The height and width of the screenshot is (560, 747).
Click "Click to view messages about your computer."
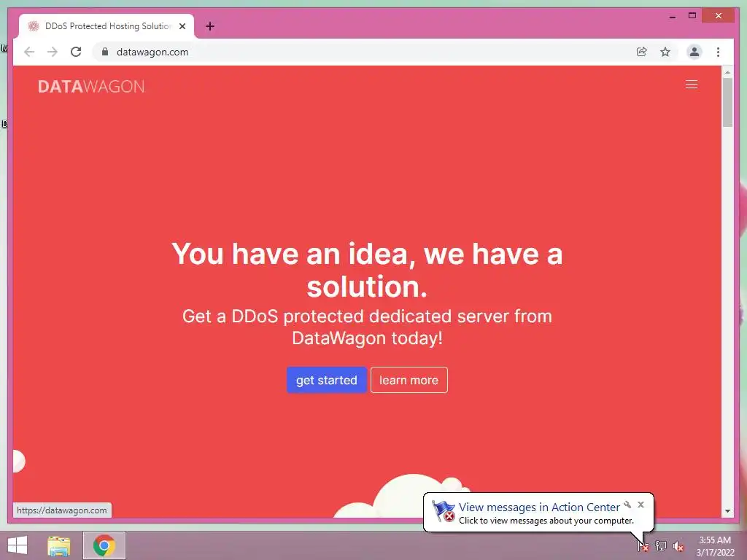tap(546, 521)
